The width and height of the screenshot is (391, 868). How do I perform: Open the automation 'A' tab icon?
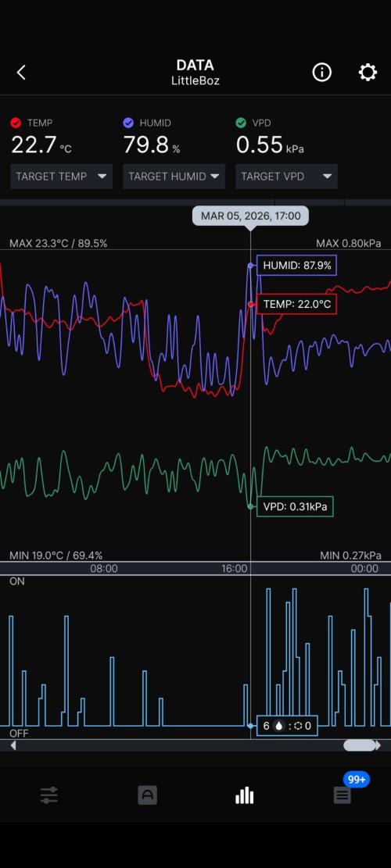tap(147, 795)
